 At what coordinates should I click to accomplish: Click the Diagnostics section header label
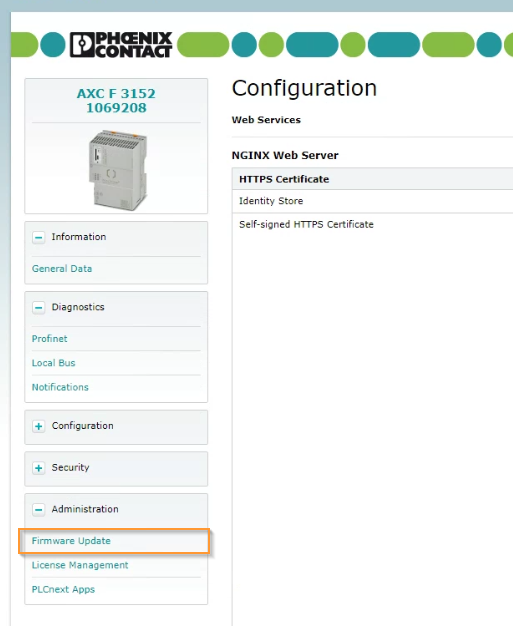pos(78,307)
